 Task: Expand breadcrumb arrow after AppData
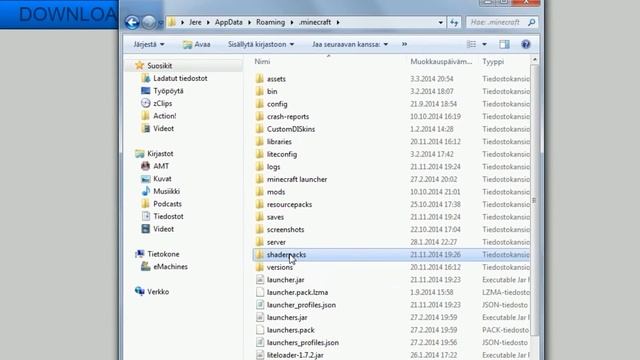pos(249,22)
